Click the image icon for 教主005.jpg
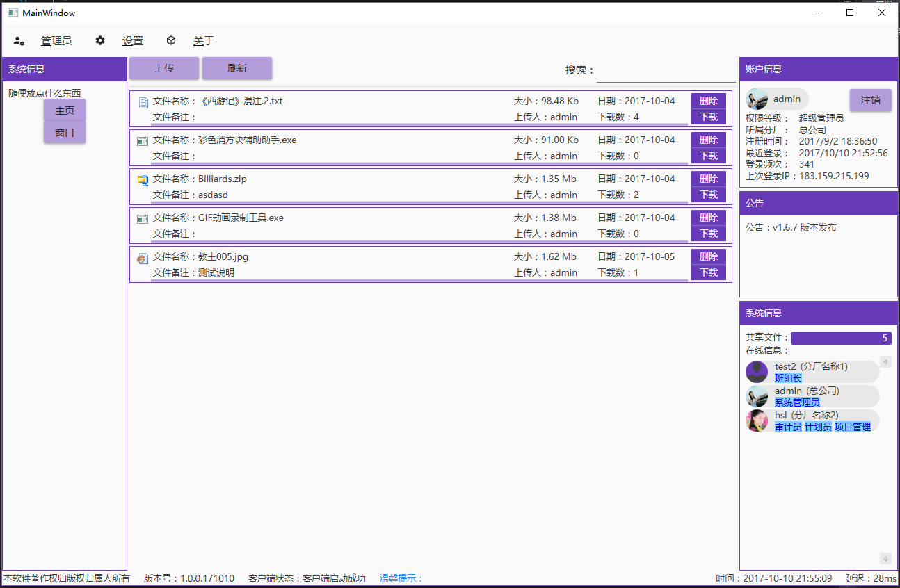900x588 pixels. [x=143, y=258]
